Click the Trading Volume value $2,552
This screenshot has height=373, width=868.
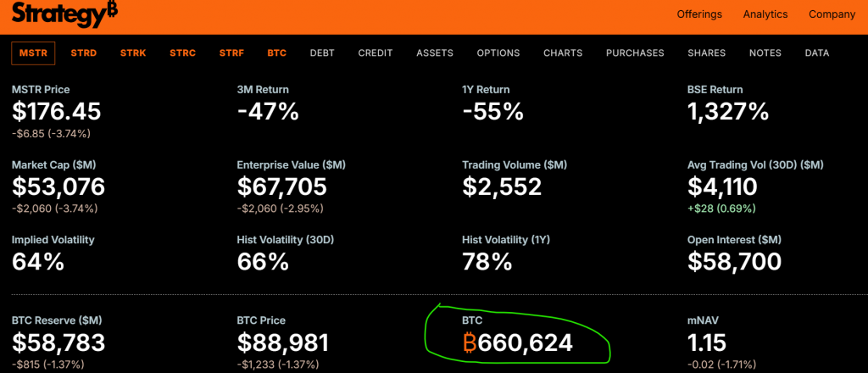pyautogui.click(x=502, y=187)
